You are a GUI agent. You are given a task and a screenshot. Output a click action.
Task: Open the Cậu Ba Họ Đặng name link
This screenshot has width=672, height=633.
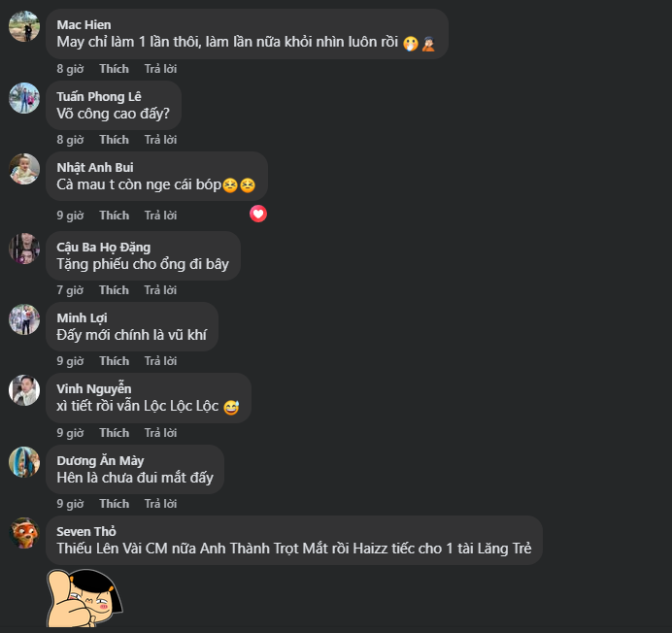103,248
